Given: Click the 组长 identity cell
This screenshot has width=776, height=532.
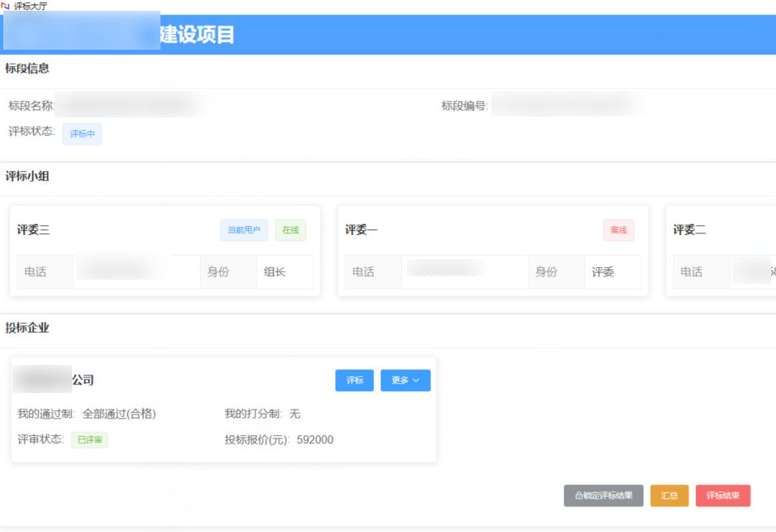Looking at the screenshot, I should (275, 271).
